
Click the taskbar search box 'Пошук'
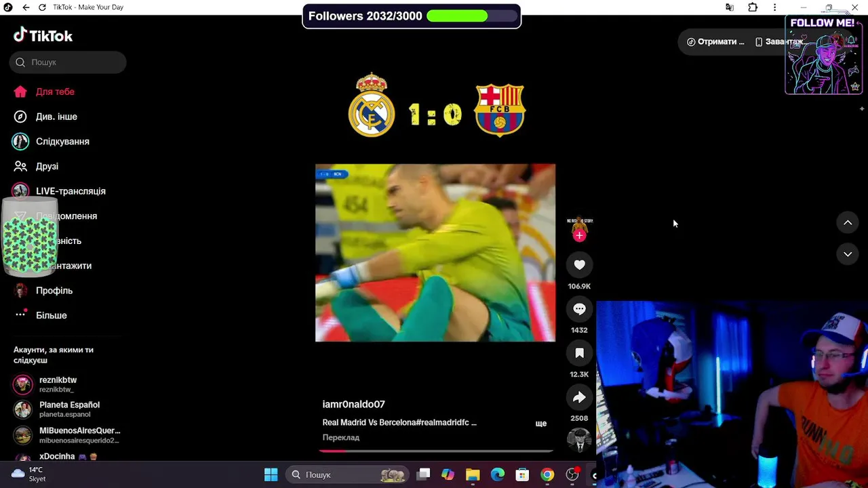coord(347,474)
